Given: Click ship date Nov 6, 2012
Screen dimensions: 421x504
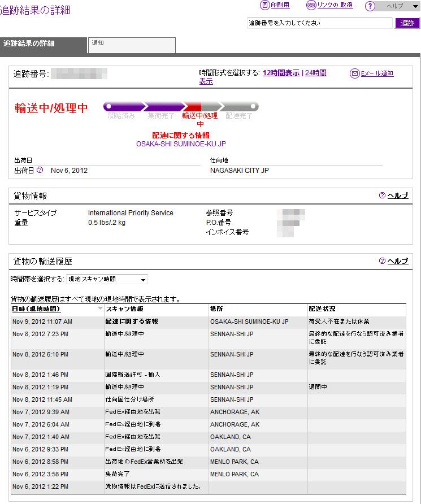Looking at the screenshot, I should click(x=69, y=171).
